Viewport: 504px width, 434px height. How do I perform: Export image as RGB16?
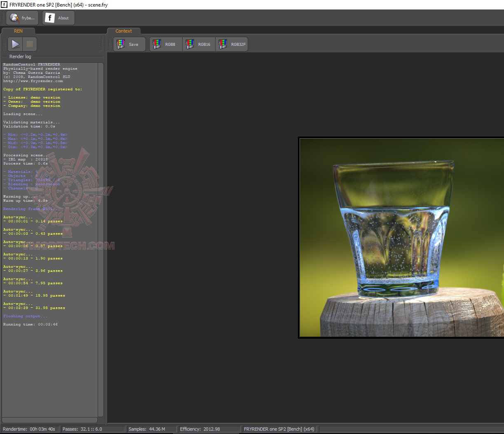[x=199, y=44]
